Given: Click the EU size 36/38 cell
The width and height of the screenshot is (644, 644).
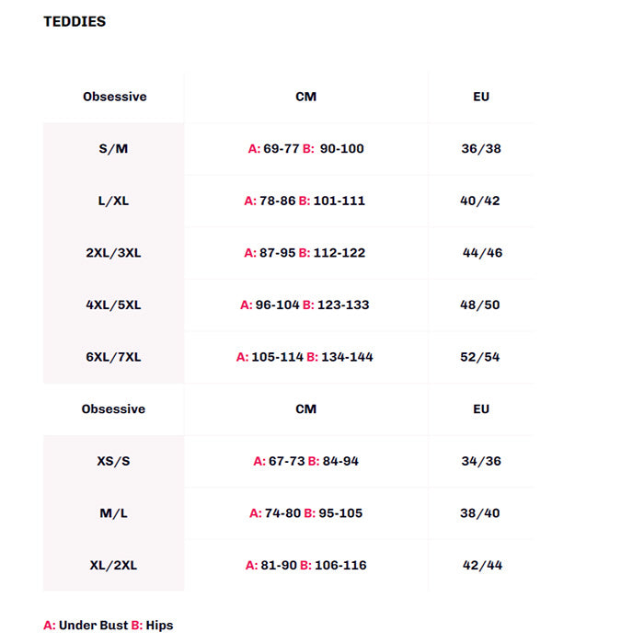Looking at the screenshot, I should (x=481, y=148).
